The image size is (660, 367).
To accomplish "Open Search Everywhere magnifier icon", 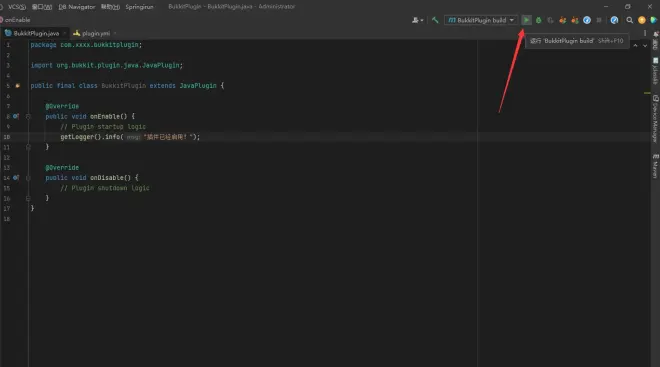I will pyautogui.click(x=629, y=20).
